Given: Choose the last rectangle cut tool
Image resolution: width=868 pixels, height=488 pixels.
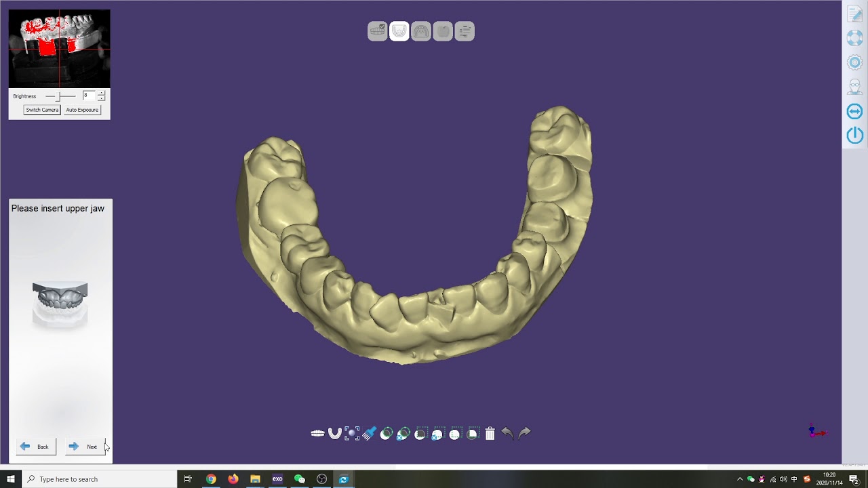Looking at the screenshot, I should pos(473,434).
